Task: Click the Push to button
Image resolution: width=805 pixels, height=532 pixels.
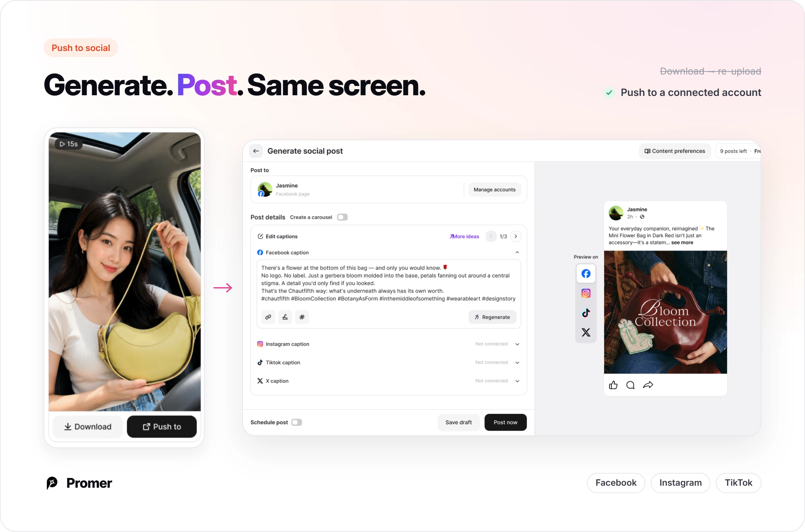Action: (162, 426)
